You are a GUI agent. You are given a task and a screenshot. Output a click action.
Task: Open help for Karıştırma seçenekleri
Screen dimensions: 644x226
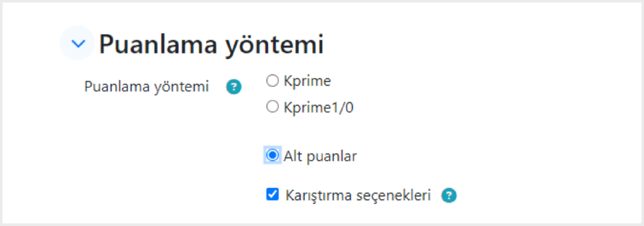point(449,196)
